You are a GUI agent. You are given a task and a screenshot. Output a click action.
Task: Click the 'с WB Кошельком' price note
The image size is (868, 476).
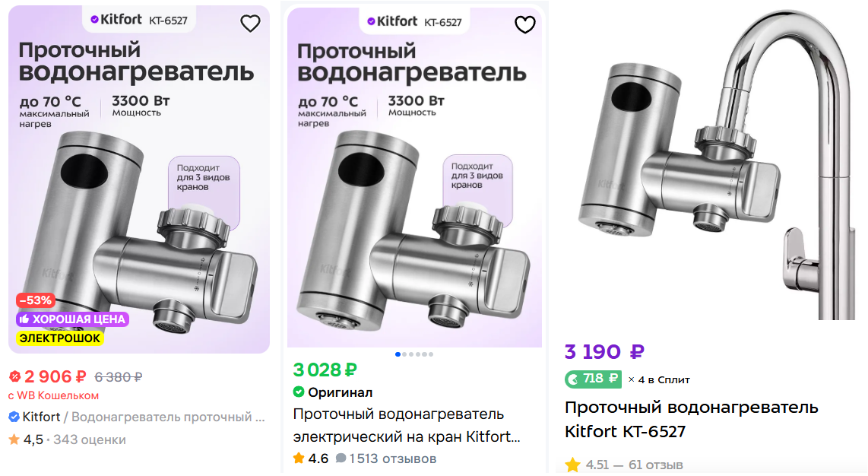[x=53, y=395]
